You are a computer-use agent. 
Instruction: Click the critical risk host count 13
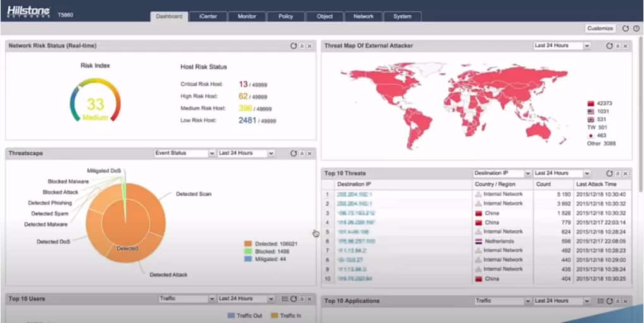click(243, 84)
